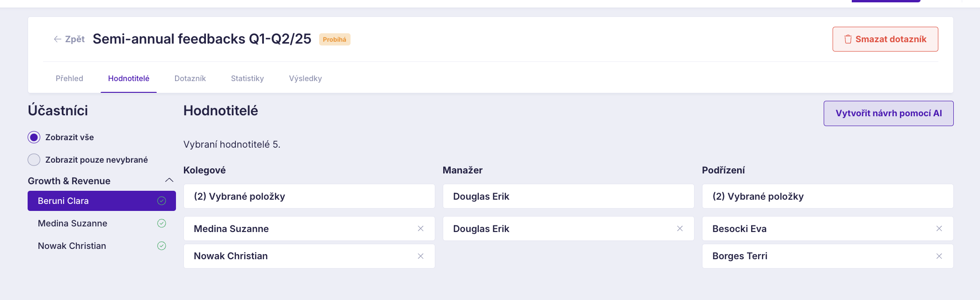
Task: Remove Besocki Eva from Podřízení list
Action: point(939,229)
